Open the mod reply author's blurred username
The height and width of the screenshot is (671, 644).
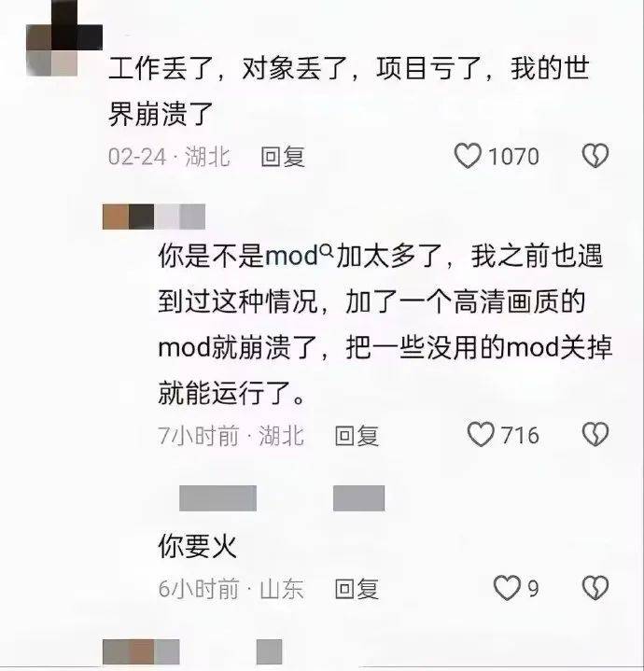154,217
